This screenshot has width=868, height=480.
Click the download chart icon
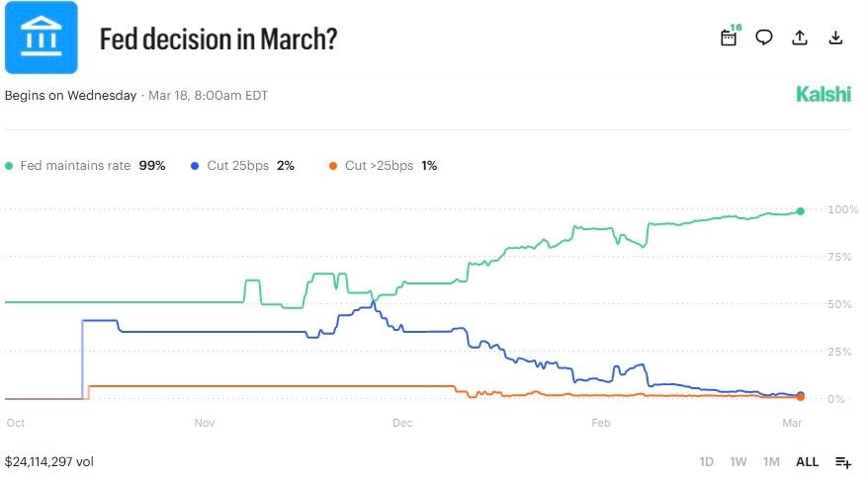pyautogui.click(x=835, y=38)
